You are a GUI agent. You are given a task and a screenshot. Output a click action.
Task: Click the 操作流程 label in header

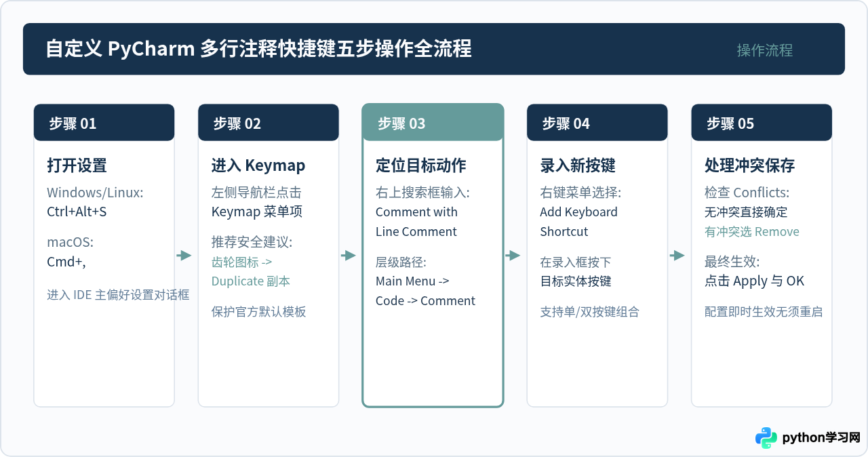coord(765,50)
